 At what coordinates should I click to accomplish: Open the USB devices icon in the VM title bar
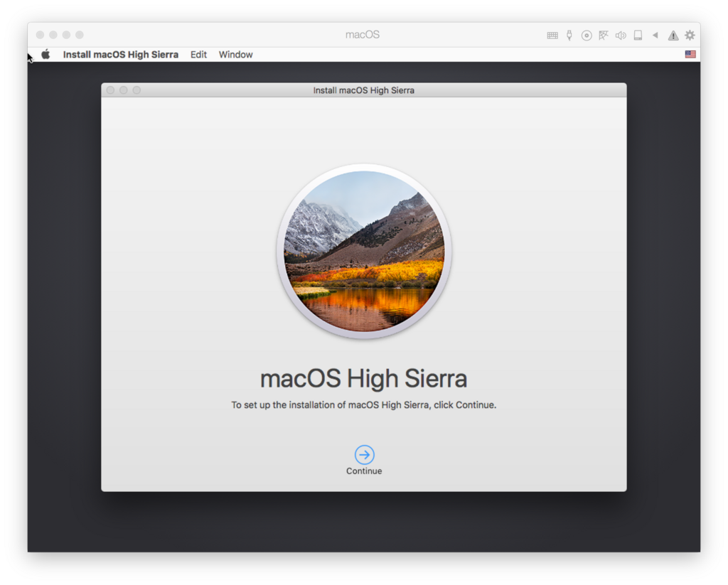569,36
